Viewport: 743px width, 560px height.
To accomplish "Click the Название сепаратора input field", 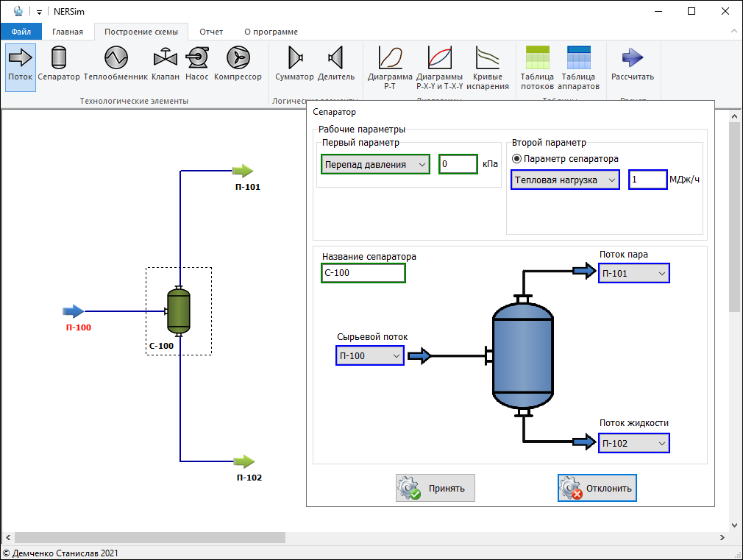I will click(x=363, y=273).
